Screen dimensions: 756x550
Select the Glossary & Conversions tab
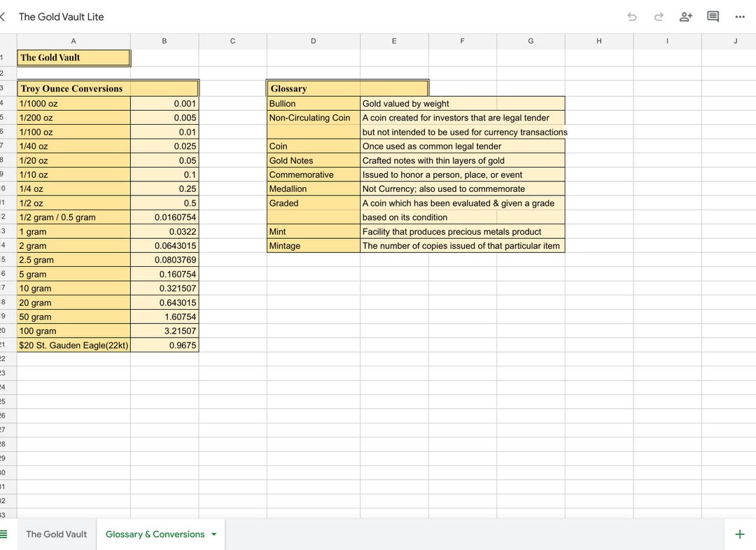(x=154, y=533)
